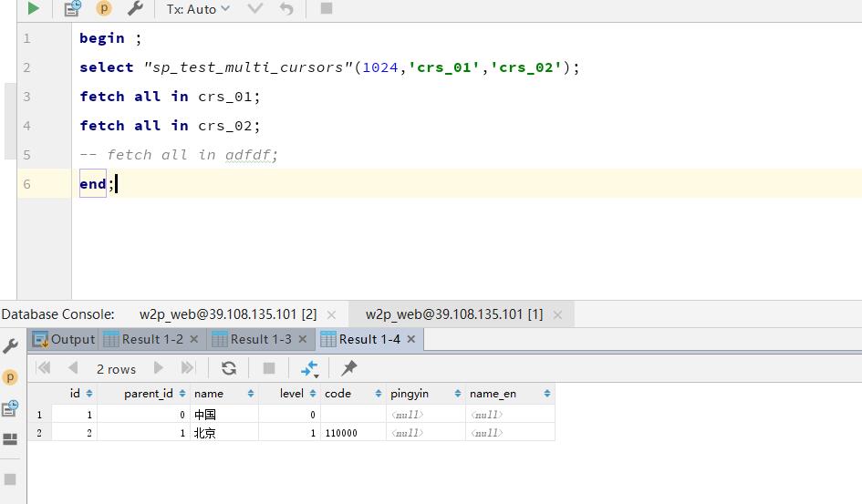The image size is (862, 504).
Task: Click the line fetch all in crs_01
Action: coord(170,97)
